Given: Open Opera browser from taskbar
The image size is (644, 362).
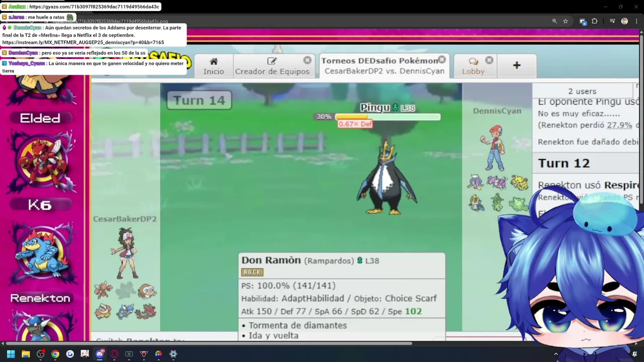Looking at the screenshot, I should [x=114, y=354].
